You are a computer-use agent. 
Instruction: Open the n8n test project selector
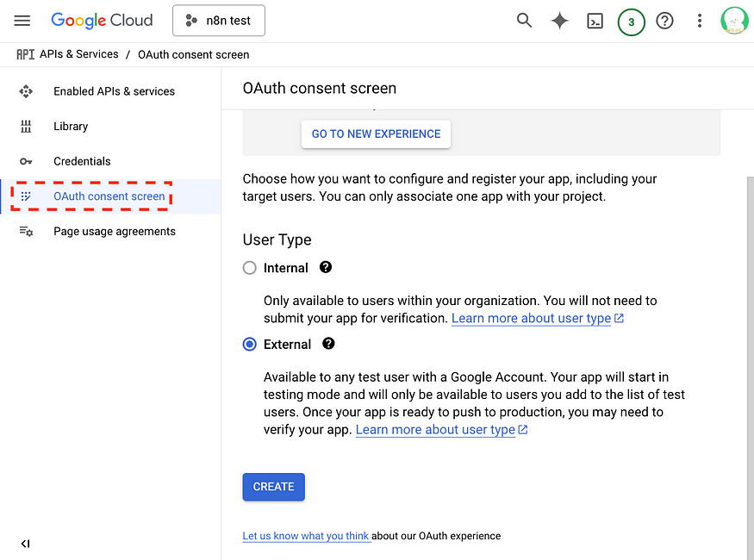click(219, 21)
